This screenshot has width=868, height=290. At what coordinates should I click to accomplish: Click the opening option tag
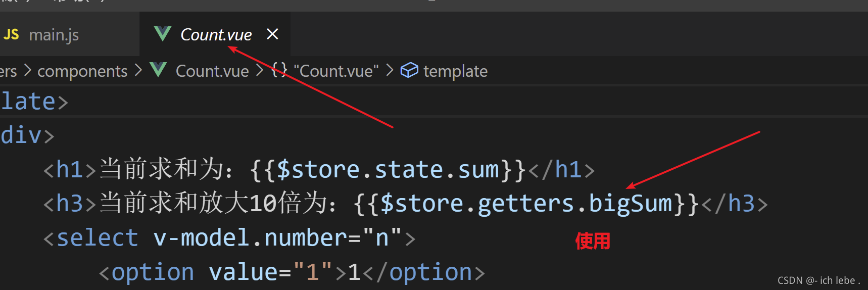147,272
